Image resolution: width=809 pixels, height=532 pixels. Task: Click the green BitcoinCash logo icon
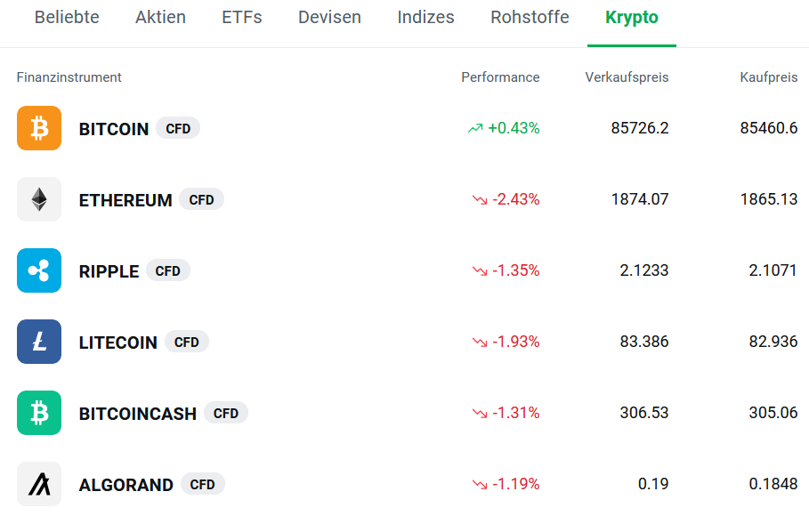[38, 413]
